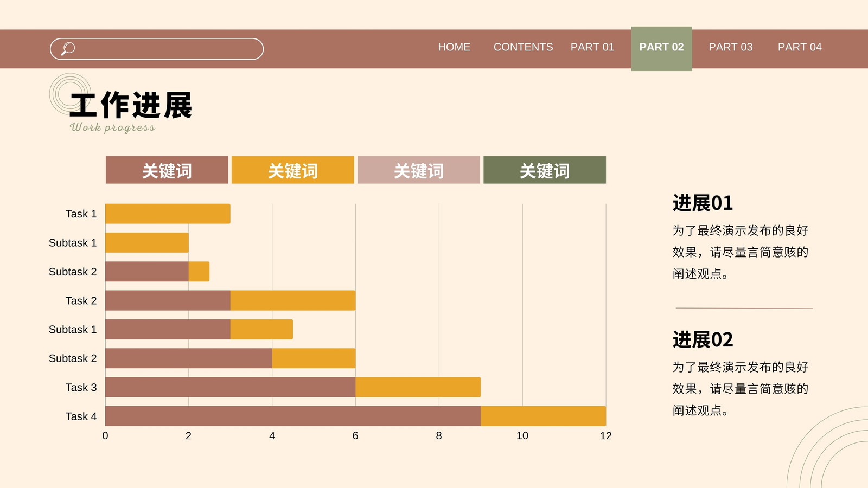Click the Work progress subtitle

point(112,127)
